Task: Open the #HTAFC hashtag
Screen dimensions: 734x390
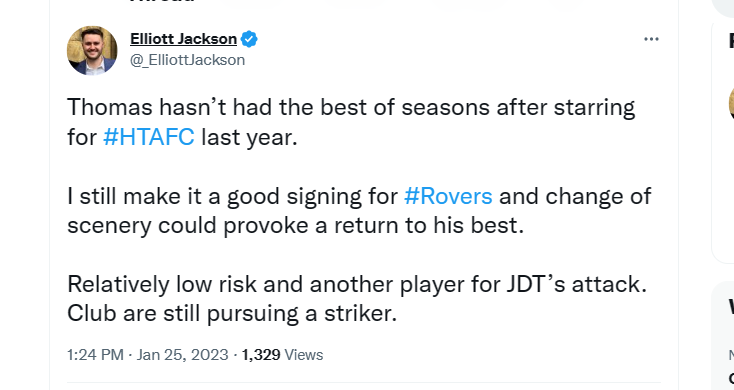Action: coord(149,137)
